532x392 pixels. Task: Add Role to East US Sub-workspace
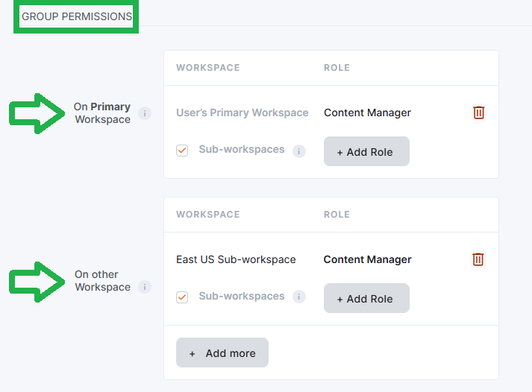pos(366,298)
